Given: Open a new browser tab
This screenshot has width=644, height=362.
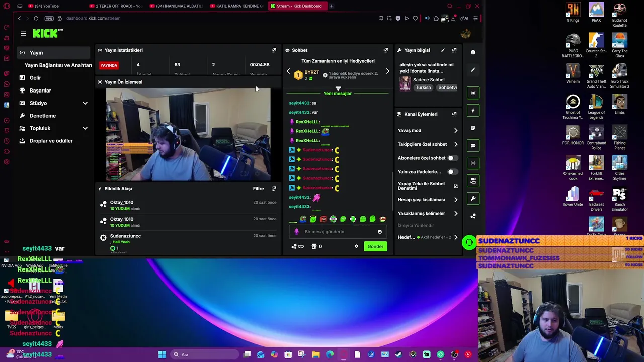Looking at the screenshot, I should [332, 6].
